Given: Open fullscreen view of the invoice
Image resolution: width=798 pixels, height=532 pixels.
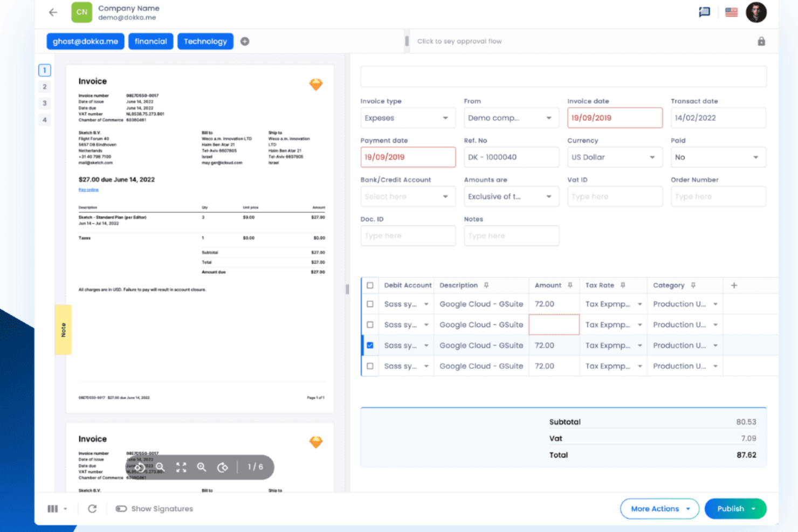Looking at the screenshot, I should pos(181,467).
